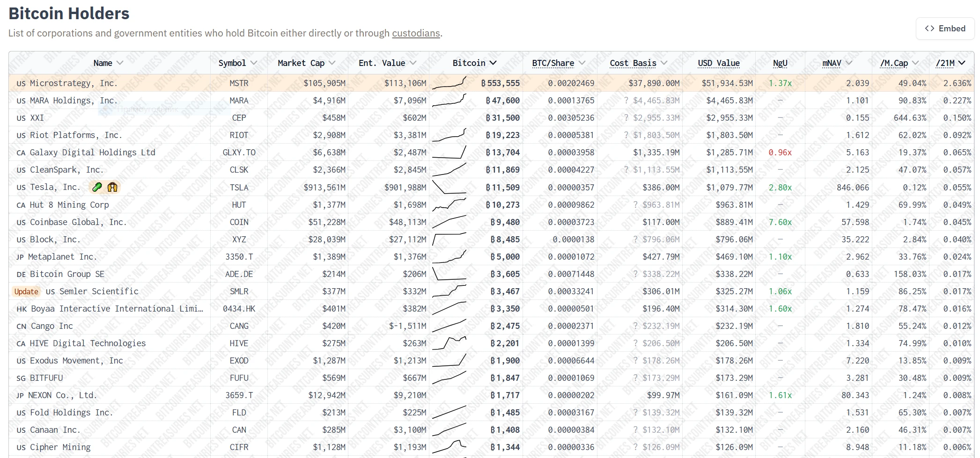Sort by Bitcoin column header
The height and width of the screenshot is (458, 980).
click(475, 63)
